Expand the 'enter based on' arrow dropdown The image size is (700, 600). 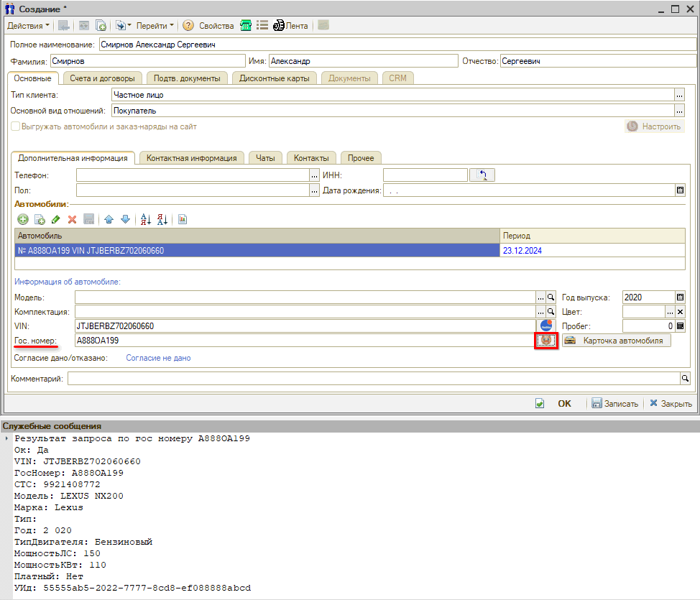(x=129, y=25)
